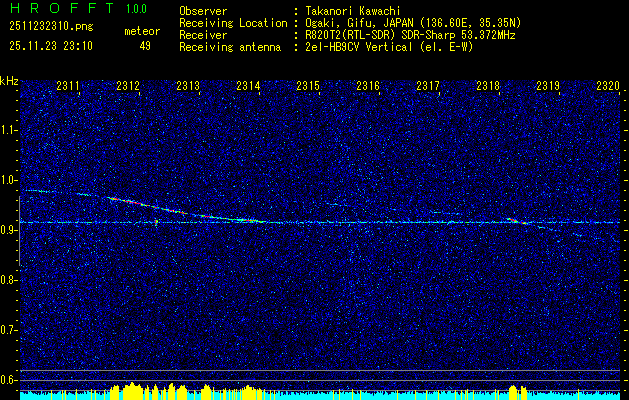629x400 pixels.
Task: Click the kHz axis unit label
Action: coord(10,82)
